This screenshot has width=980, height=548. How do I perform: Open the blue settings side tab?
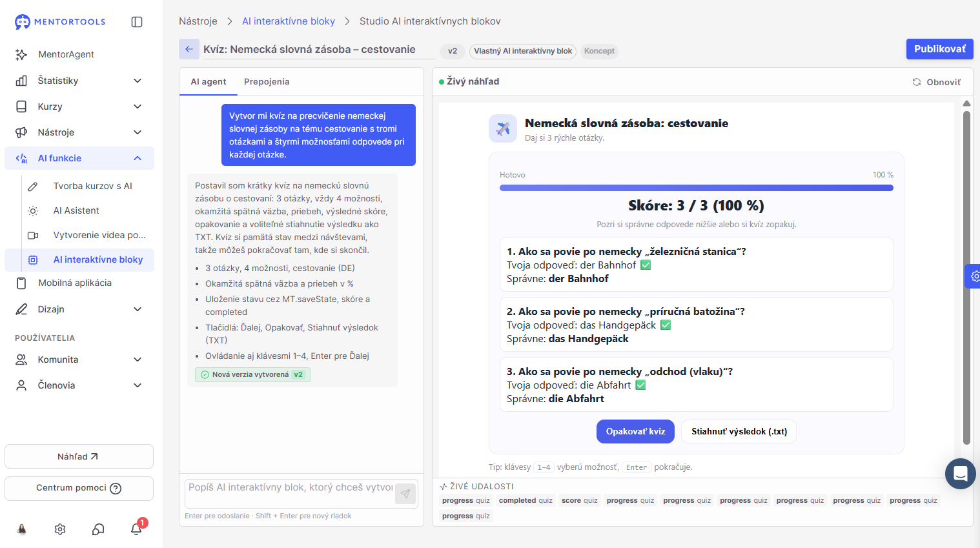click(x=973, y=276)
